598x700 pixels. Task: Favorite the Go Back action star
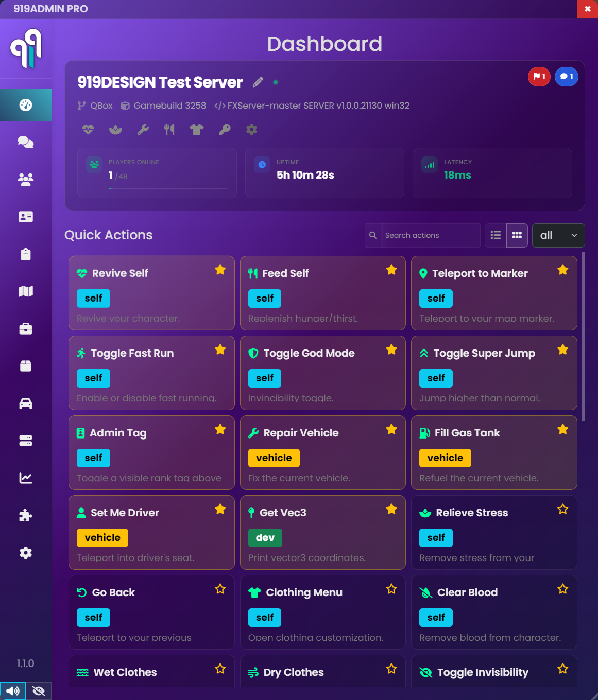click(220, 588)
